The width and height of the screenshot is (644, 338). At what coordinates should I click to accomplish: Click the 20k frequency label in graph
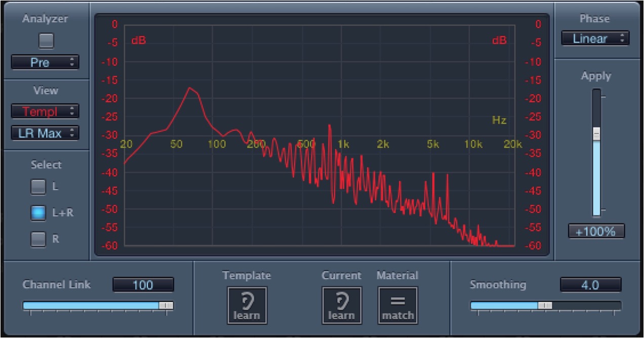pos(513,144)
